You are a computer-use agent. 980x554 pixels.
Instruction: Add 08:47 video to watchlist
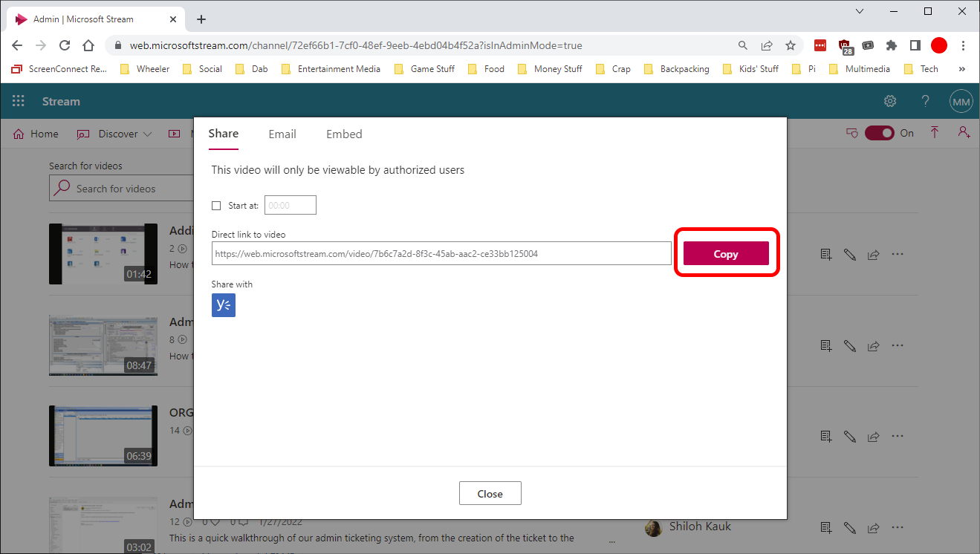[x=826, y=346]
